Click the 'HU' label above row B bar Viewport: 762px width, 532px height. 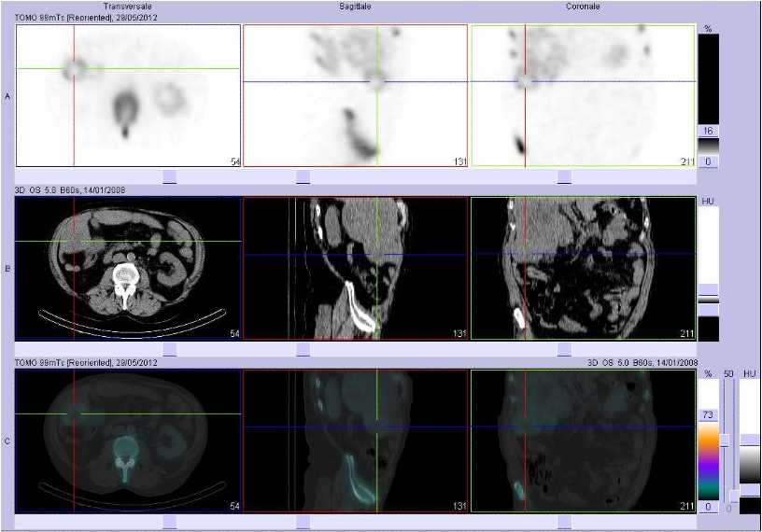tap(708, 201)
